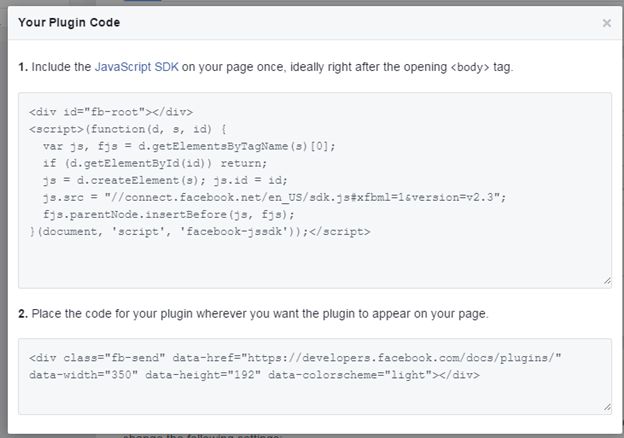Close the Your Plugin Code dialog
Viewport: 624px width, 438px height.
(x=606, y=23)
